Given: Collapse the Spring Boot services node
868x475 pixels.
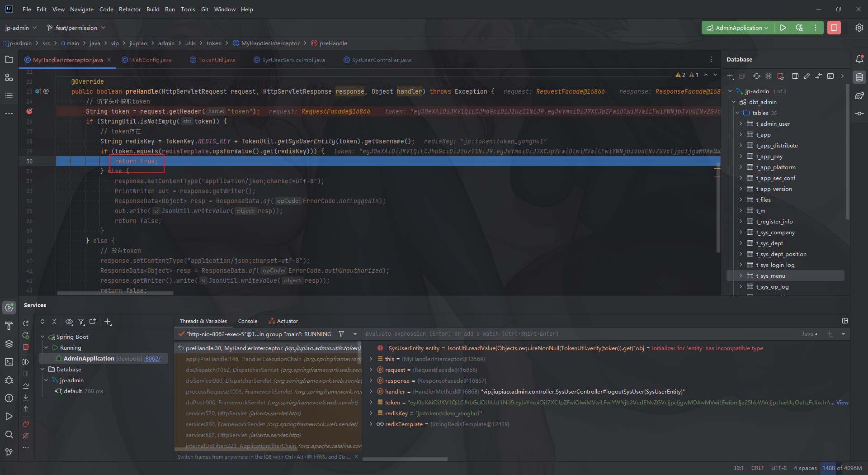Looking at the screenshot, I should (x=42, y=337).
